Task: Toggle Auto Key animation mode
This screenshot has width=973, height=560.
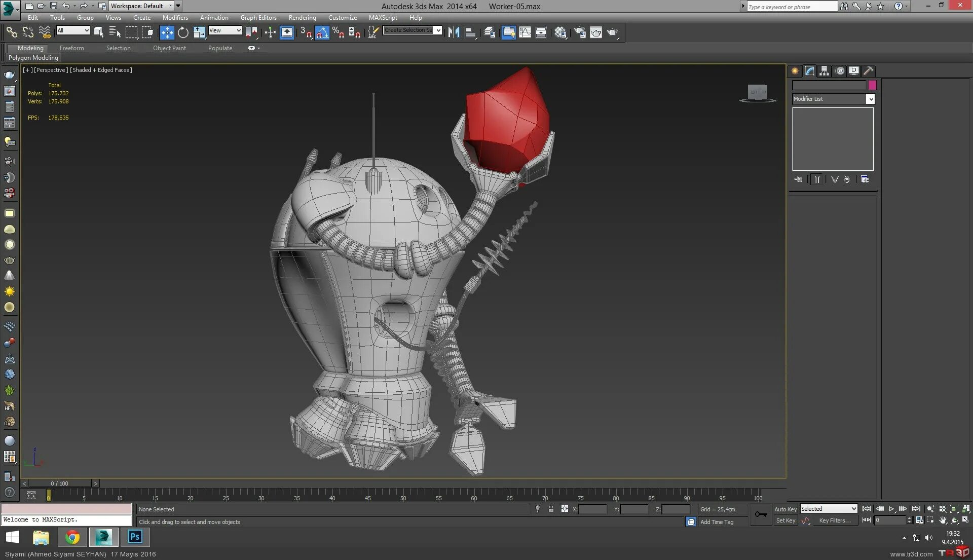Action: pos(785,509)
